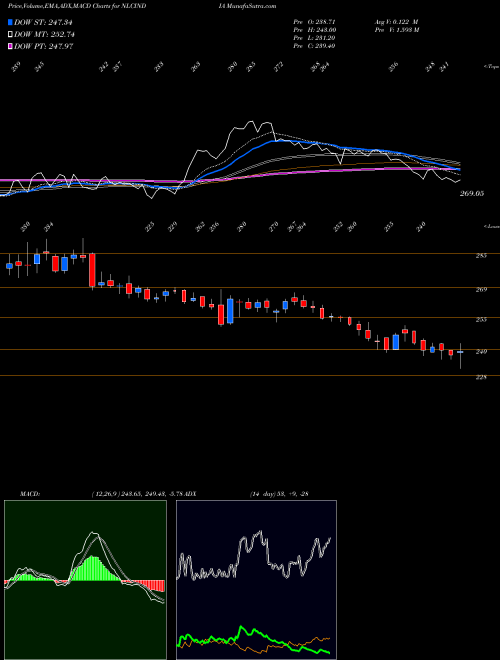
Task: Click the 'Pre O: 238.71' open value
Action: click(x=314, y=21)
